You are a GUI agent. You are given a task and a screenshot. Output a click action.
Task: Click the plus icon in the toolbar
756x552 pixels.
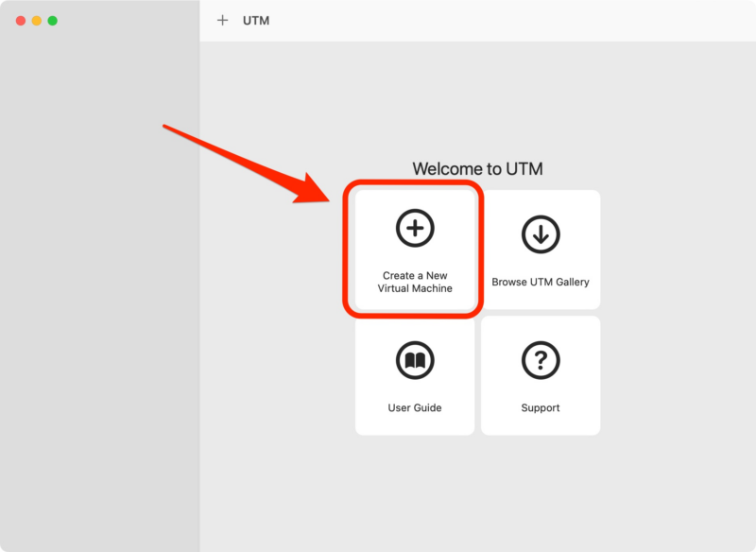click(222, 20)
